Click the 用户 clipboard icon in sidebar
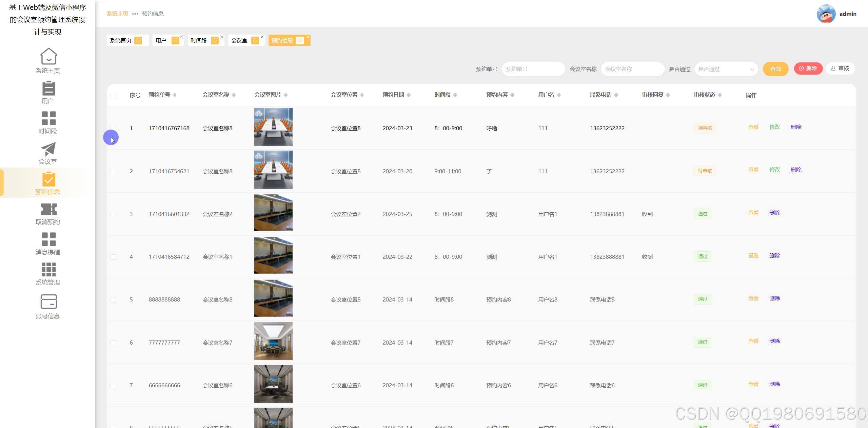The height and width of the screenshot is (428, 868). (x=48, y=88)
